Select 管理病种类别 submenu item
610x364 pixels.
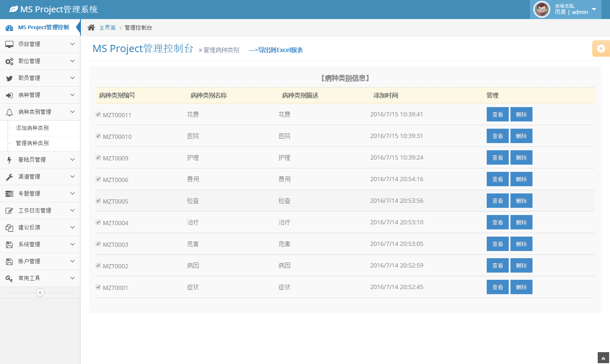click(x=32, y=143)
